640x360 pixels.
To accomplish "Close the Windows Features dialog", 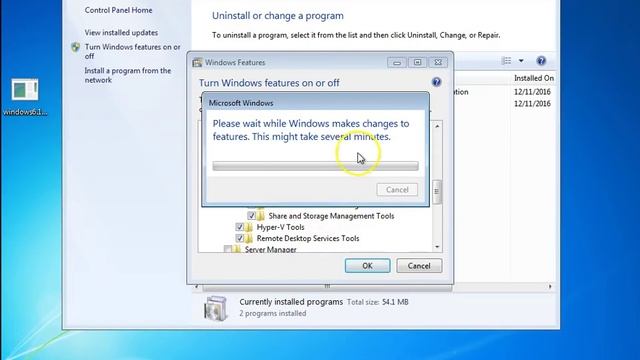I will [438, 62].
